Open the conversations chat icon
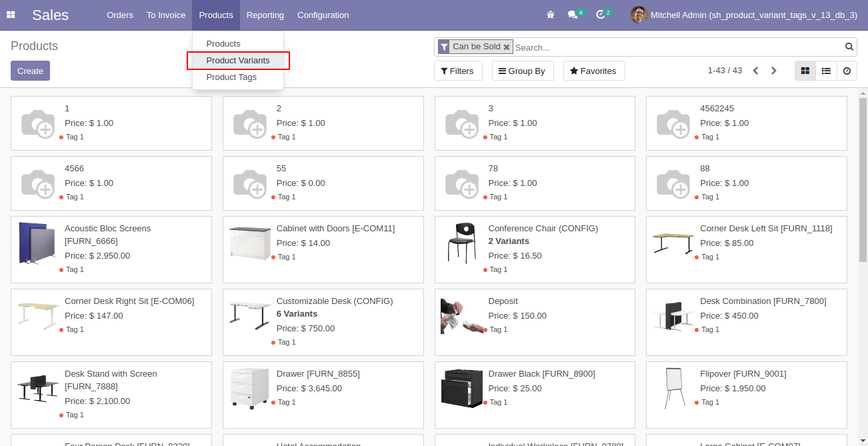The height and width of the screenshot is (446, 868). coord(572,15)
